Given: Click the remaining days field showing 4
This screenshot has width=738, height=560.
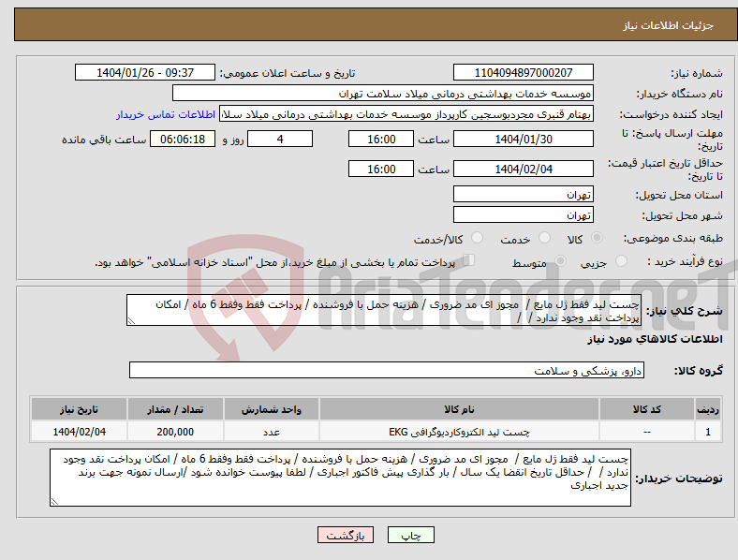Looking at the screenshot, I should (280, 139).
